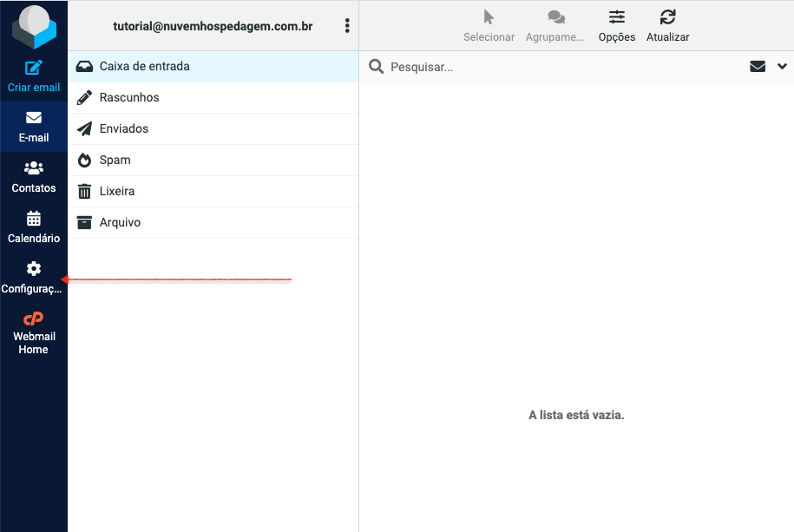Screen dimensions: 794x532
Task: Open the Calendário view
Action: [x=34, y=227]
